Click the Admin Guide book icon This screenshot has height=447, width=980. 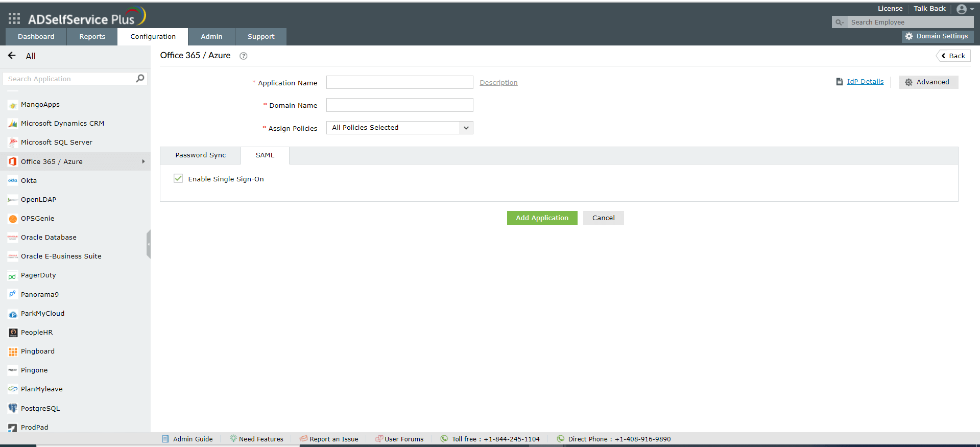click(x=165, y=439)
